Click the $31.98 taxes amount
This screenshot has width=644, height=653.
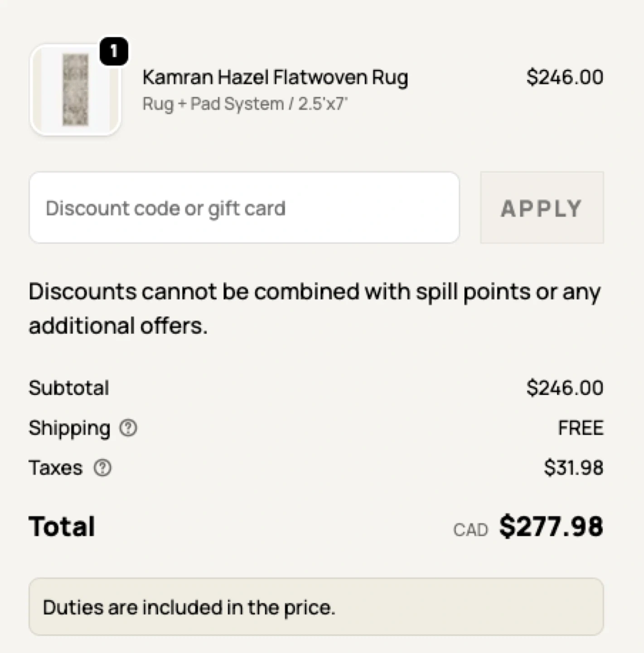pyautogui.click(x=573, y=468)
